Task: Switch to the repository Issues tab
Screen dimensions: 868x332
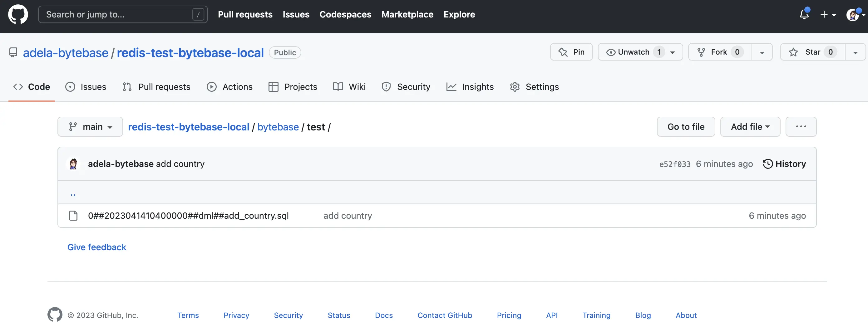Action: 86,87
